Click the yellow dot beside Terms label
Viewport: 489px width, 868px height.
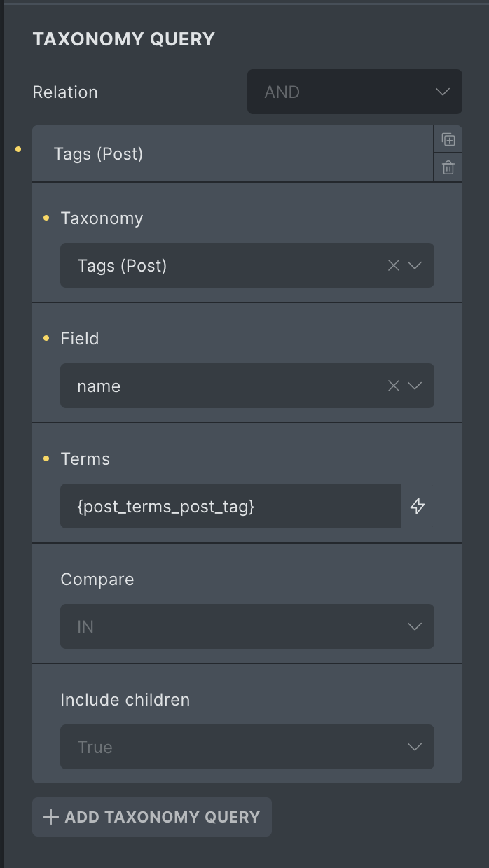click(x=46, y=459)
